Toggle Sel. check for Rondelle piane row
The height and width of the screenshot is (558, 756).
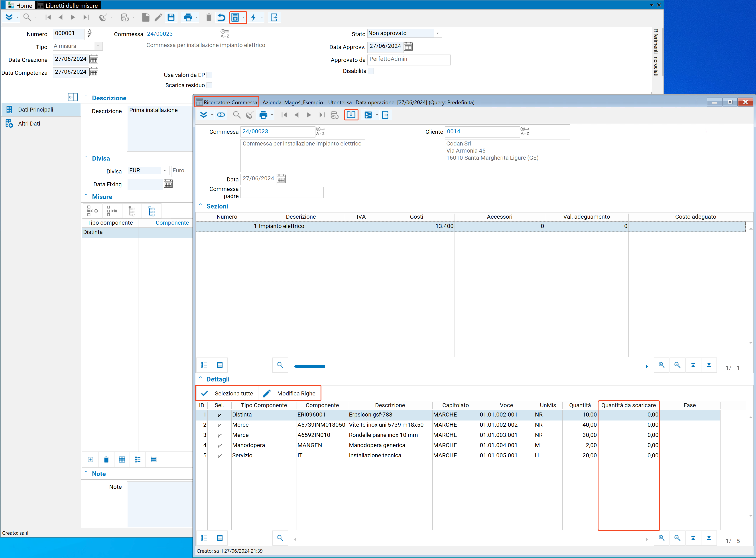click(220, 435)
